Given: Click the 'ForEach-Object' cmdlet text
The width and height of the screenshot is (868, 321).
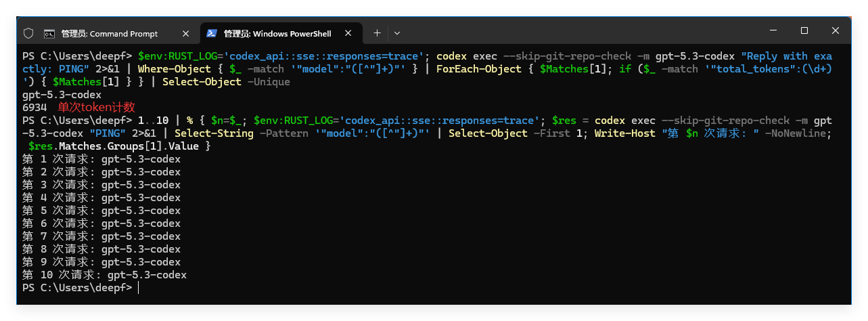Looking at the screenshot, I should click(479, 69).
